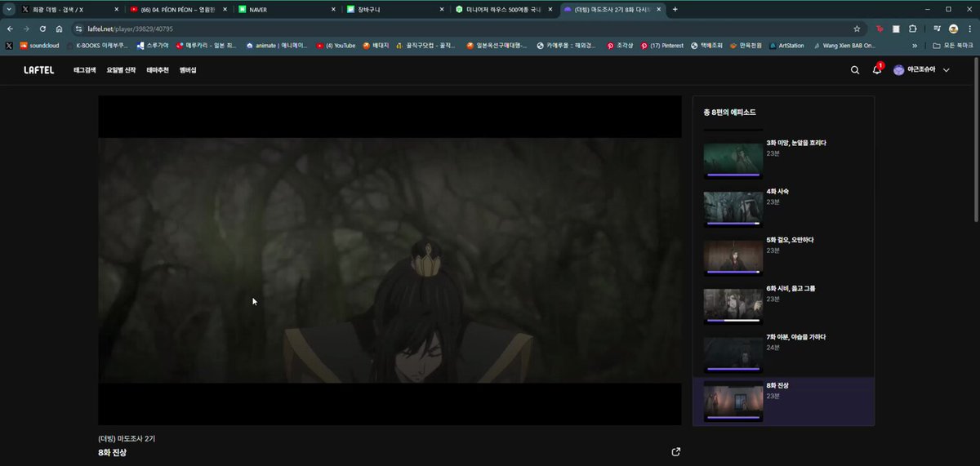This screenshot has height=466, width=980.
Task: Select the current 8화 진상 thumbnail
Action: click(x=733, y=402)
